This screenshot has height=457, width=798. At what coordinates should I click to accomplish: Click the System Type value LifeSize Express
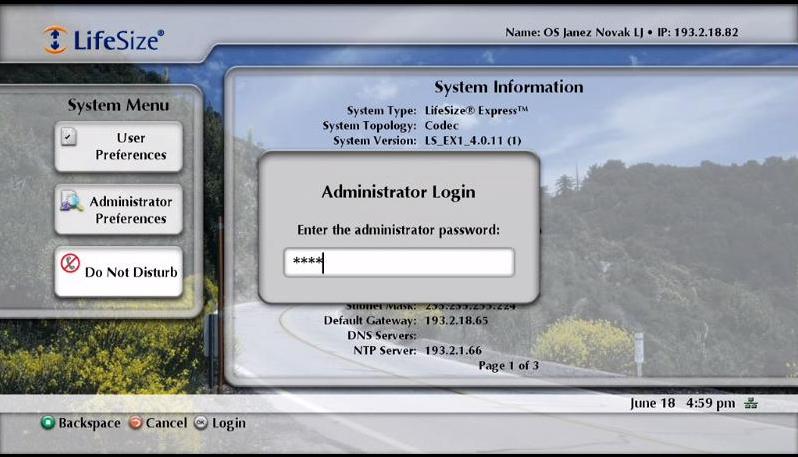pos(476,110)
